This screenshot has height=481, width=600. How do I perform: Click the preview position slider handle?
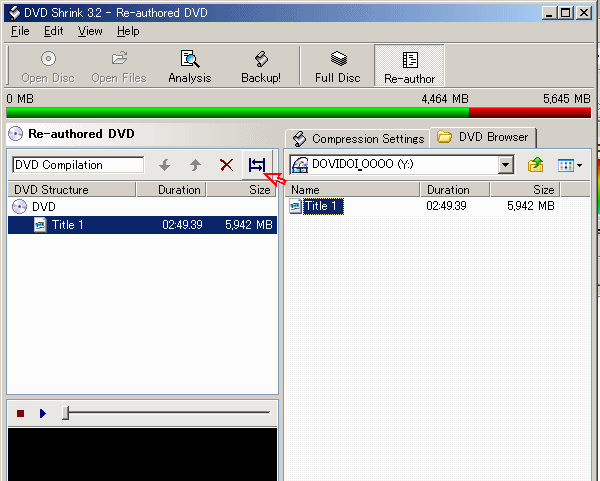pyautogui.click(x=66, y=413)
